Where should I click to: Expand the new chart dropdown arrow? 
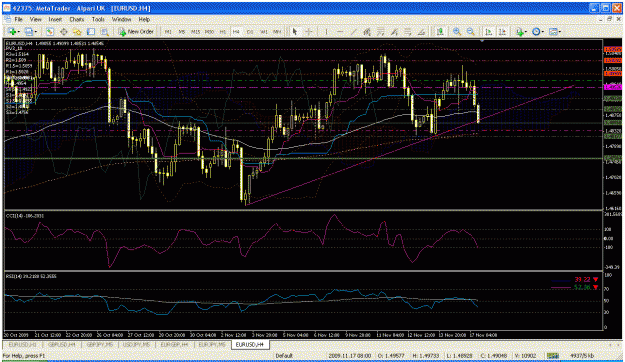tap(19, 31)
